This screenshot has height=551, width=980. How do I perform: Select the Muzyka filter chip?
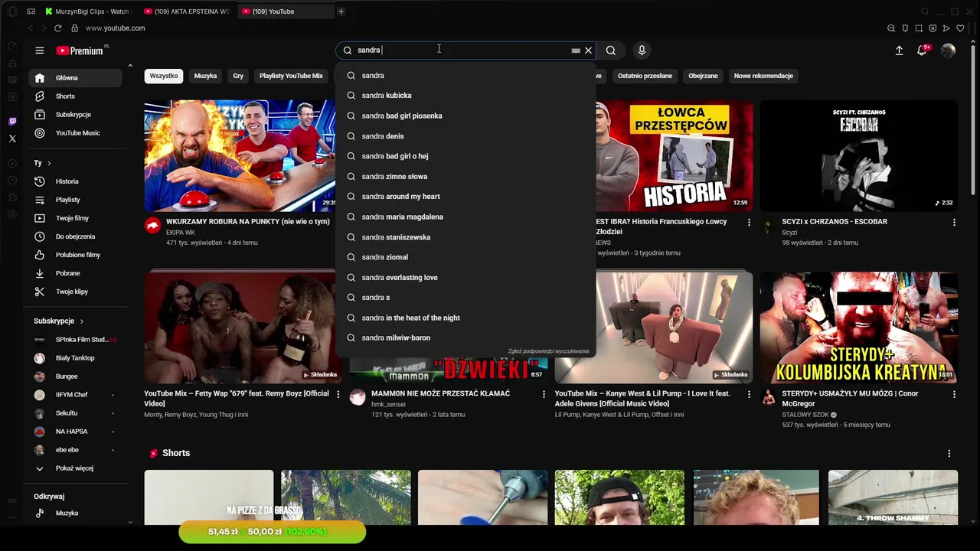point(205,76)
